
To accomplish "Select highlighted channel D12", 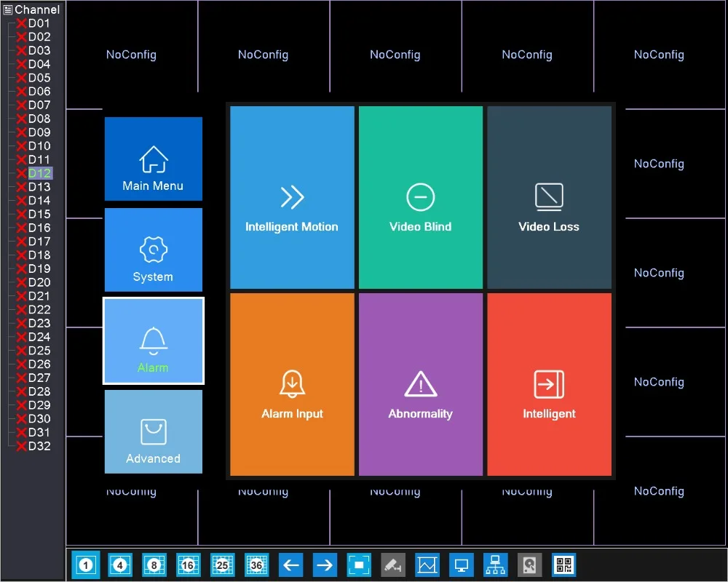I will (40, 173).
